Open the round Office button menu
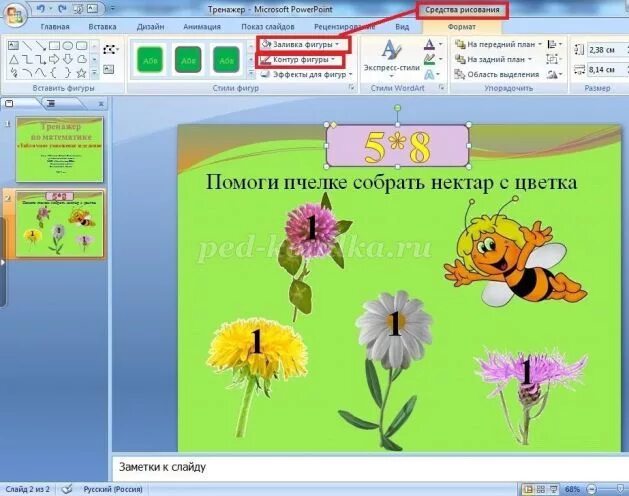The width and height of the screenshot is (629, 496). coord(15,16)
